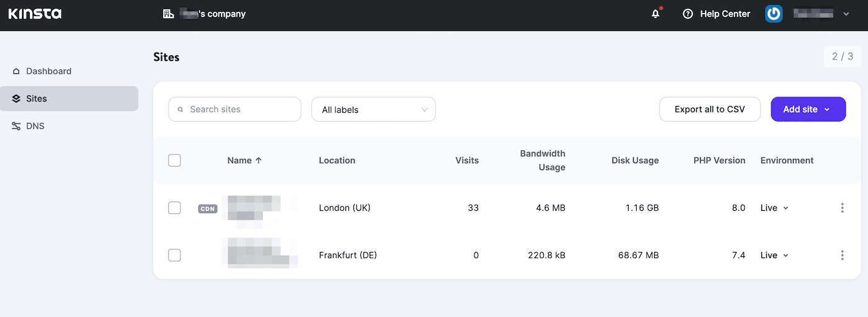868x317 pixels.
Task: Expand the user account menu chevron
Action: point(846,14)
